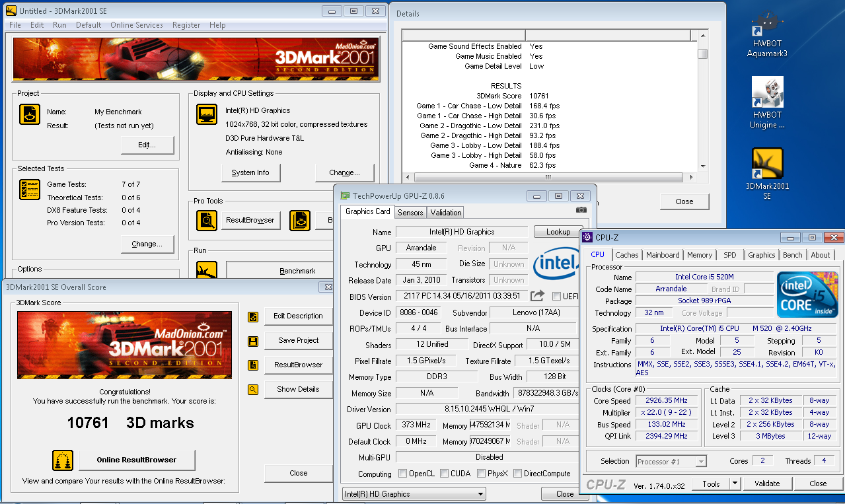This screenshot has width=845, height=504.
Task: Click the System Info button
Action: pyautogui.click(x=250, y=172)
